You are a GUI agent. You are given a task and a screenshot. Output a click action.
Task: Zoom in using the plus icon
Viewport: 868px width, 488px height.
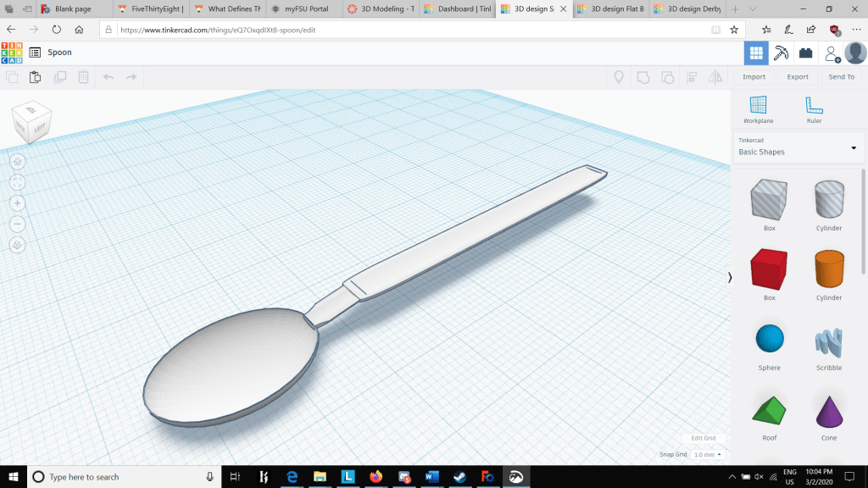pos(18,203)
